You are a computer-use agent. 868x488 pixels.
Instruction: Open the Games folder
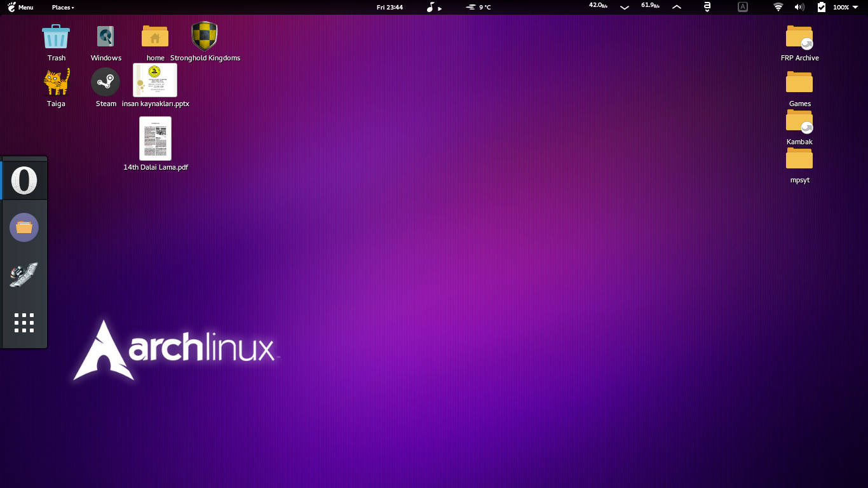click(x=799, y=81)
